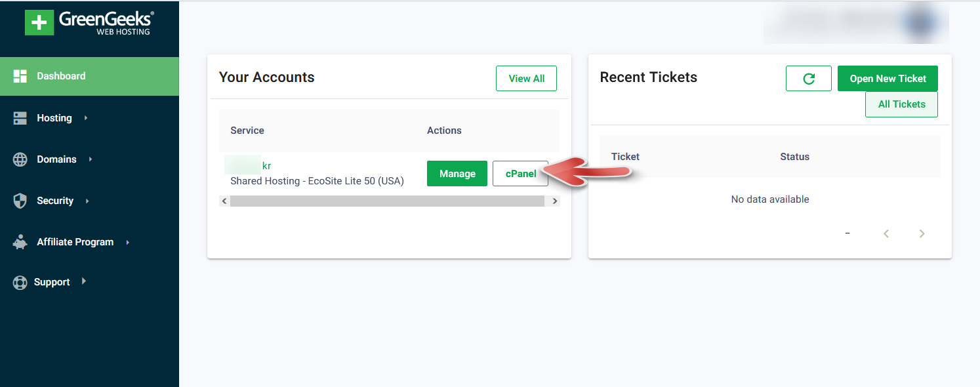
Task: Go to next page of tickets
Action: [922, 234]
